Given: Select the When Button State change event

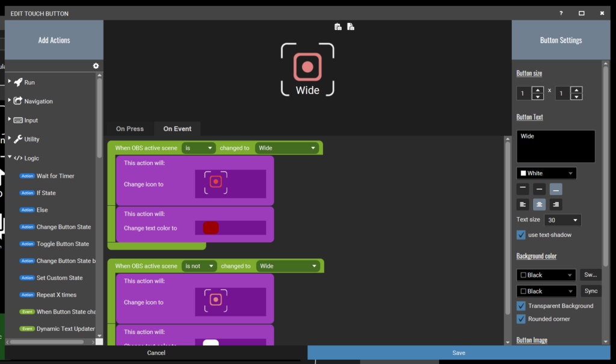Looking at the screenshot, I should click(57, 312).
